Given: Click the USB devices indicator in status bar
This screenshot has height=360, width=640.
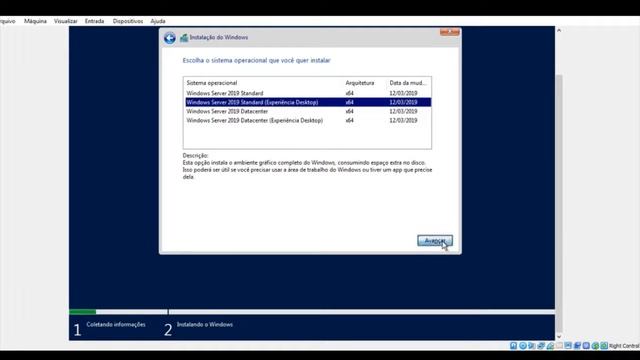Looking at the screenshot, I should click(550, 346).
